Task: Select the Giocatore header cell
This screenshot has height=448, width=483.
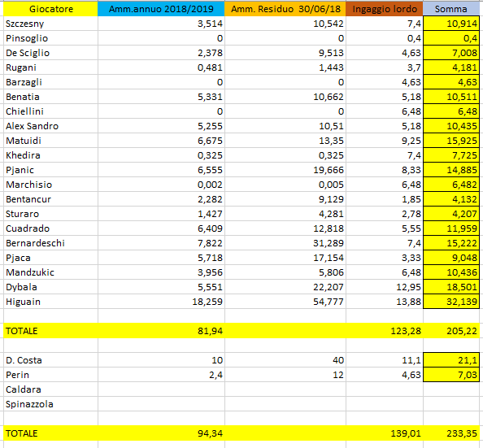Action: pyautogui.click(x=51, y=9)
